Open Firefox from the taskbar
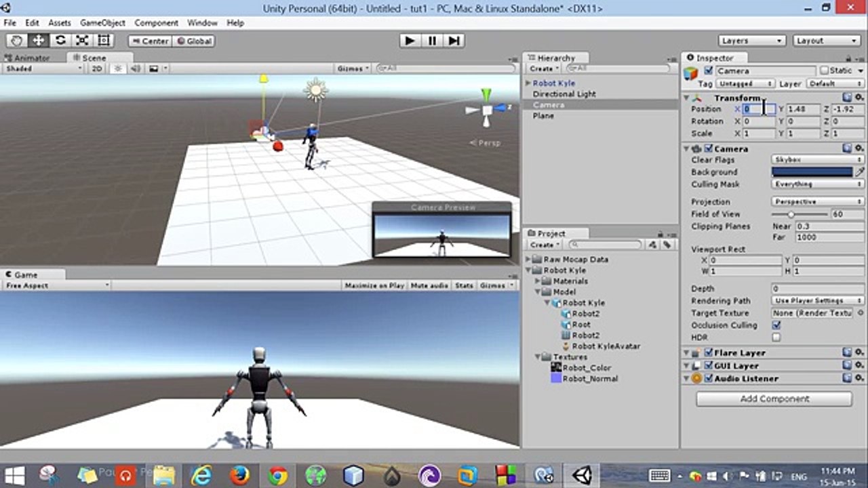Image resolution: width=868 pixels, height=488 pixels. click(239, 475)
